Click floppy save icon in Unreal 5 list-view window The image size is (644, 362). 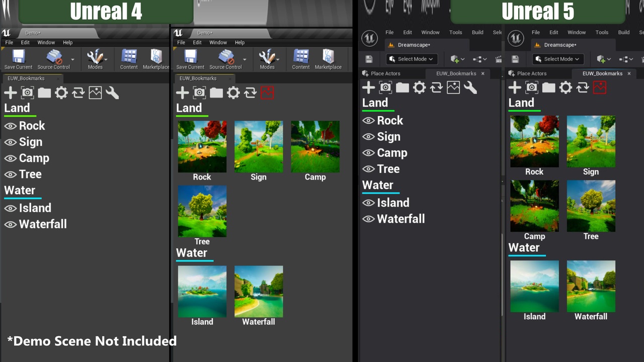pyautogui.click(x=369, y=59)
